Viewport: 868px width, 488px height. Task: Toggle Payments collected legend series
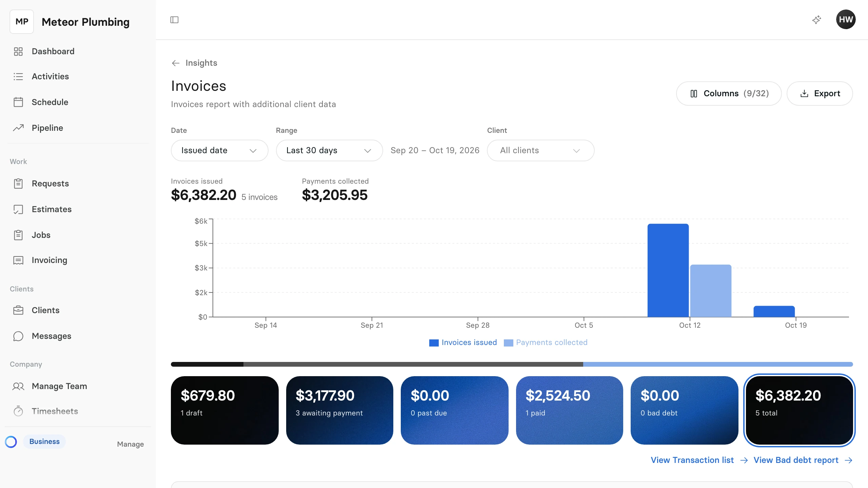coord(546,343)
